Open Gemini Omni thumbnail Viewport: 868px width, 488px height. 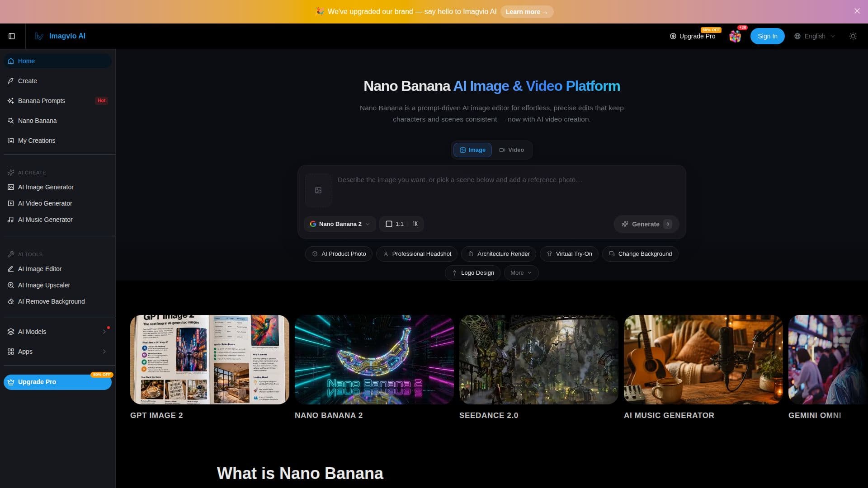pyautogui.click(x=828, y=360)
